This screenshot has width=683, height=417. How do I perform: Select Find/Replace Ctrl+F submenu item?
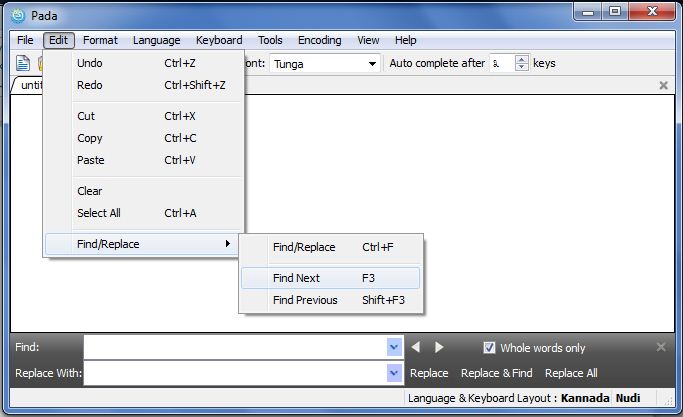[331, 247]
